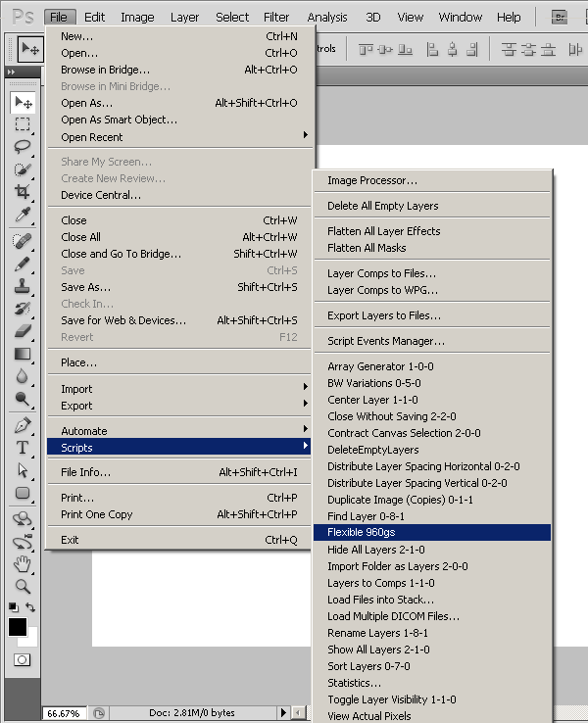
Task: Select the Spot Healing Brush tool
Action: point(23,241)
